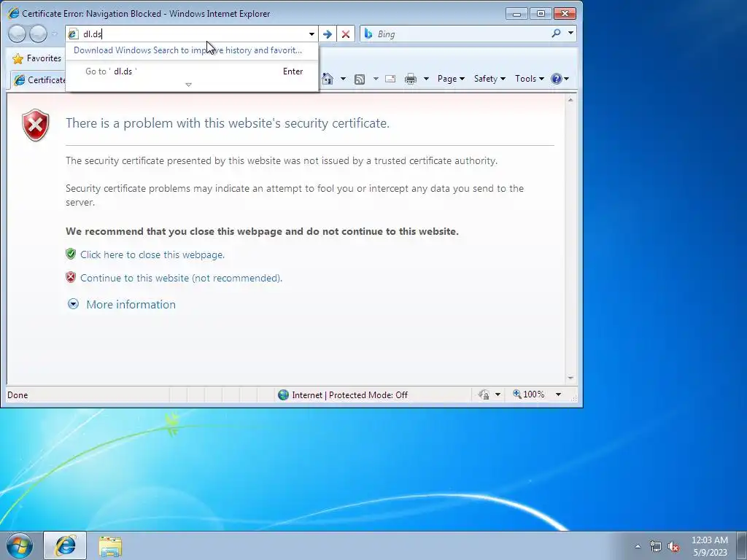Open the Home button dropdown arrow
The width and height of the screenshot is (747, 560).
tap(343, 79)
